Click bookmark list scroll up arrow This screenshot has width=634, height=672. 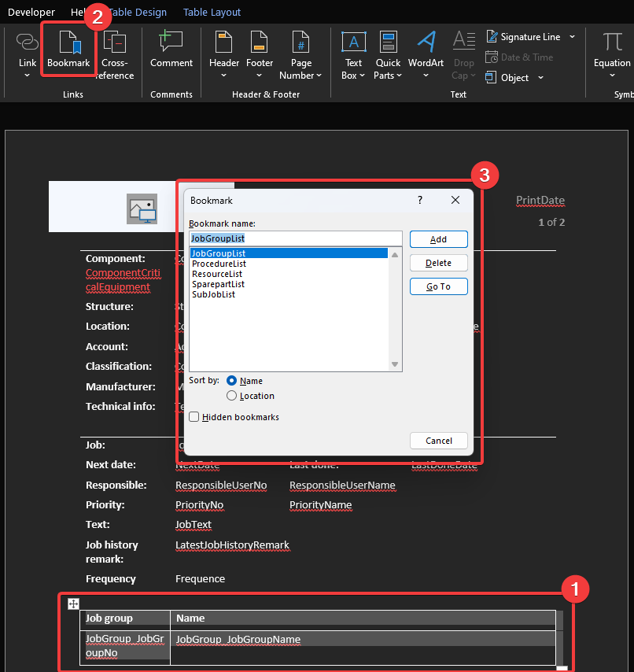(395, 255)
